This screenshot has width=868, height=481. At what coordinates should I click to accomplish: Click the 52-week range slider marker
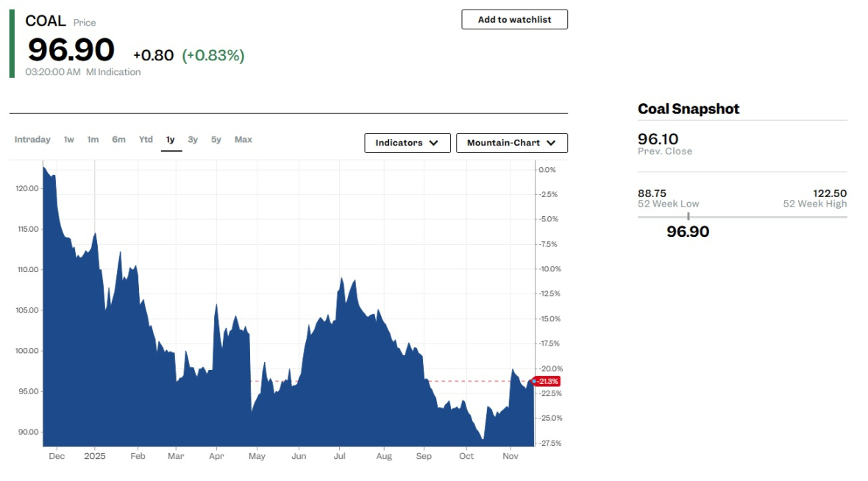(689, 216)
